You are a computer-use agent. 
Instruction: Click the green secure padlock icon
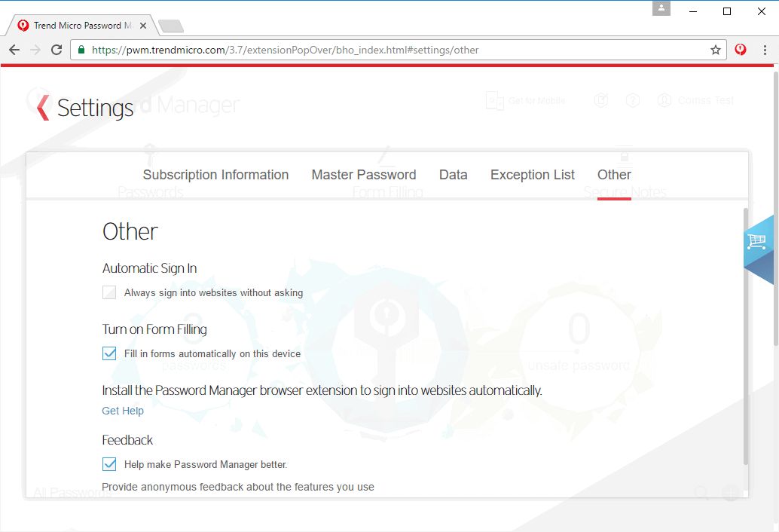click(x=81, y=50)
